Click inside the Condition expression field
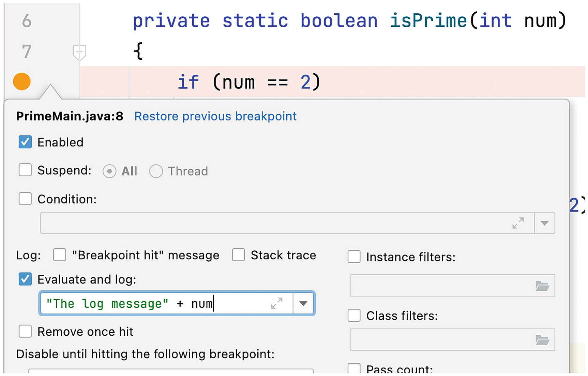This screenshot has width=588, height=376. pyautogui.click(x=273, y=223)
